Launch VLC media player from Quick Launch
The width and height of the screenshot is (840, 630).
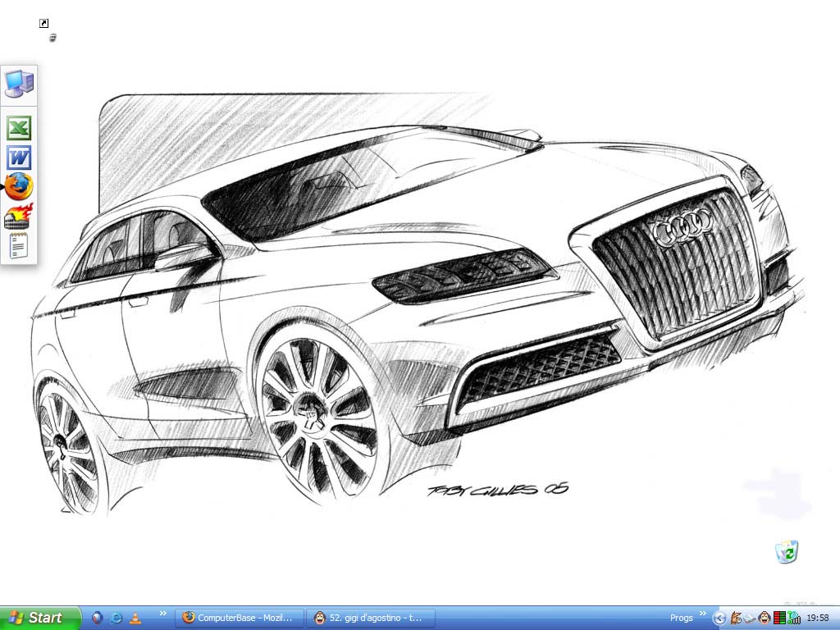click(135, 618)
